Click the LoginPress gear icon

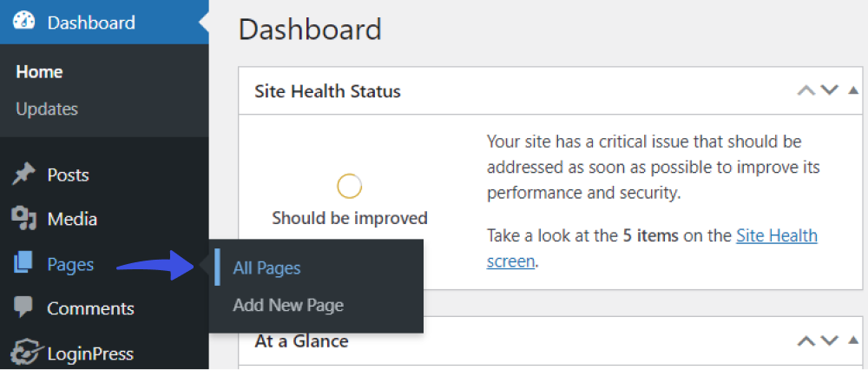[25, 353]
